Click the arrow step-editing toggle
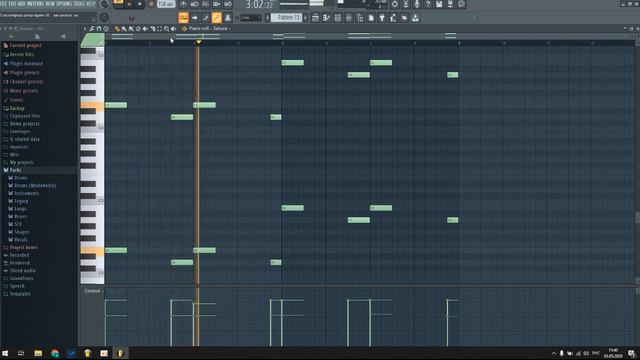640x360 pixels. [194, 18]
